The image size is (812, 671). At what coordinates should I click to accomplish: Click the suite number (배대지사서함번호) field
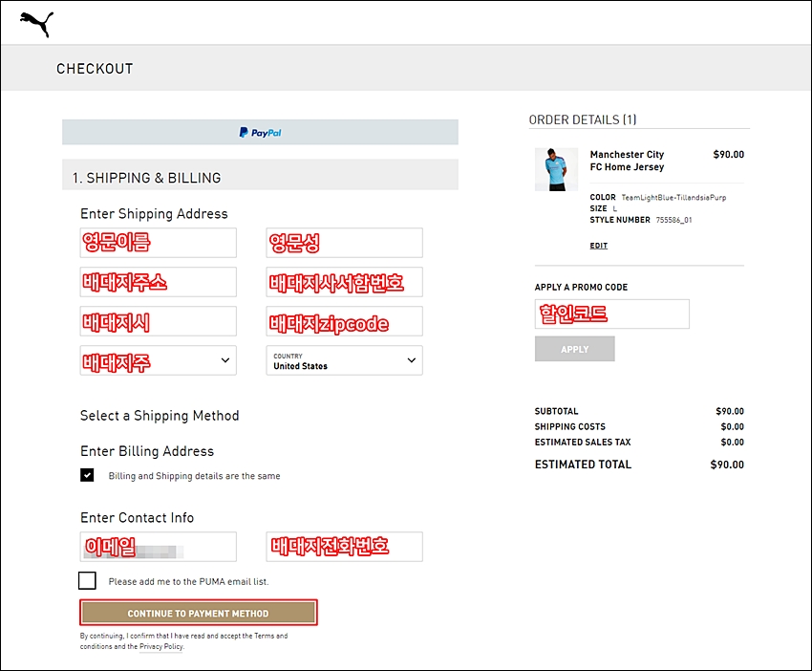click(344, 282)
